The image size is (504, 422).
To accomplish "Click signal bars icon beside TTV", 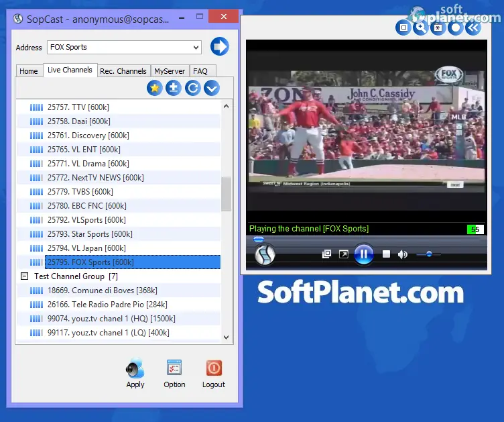I will click(x=36, y=107).
